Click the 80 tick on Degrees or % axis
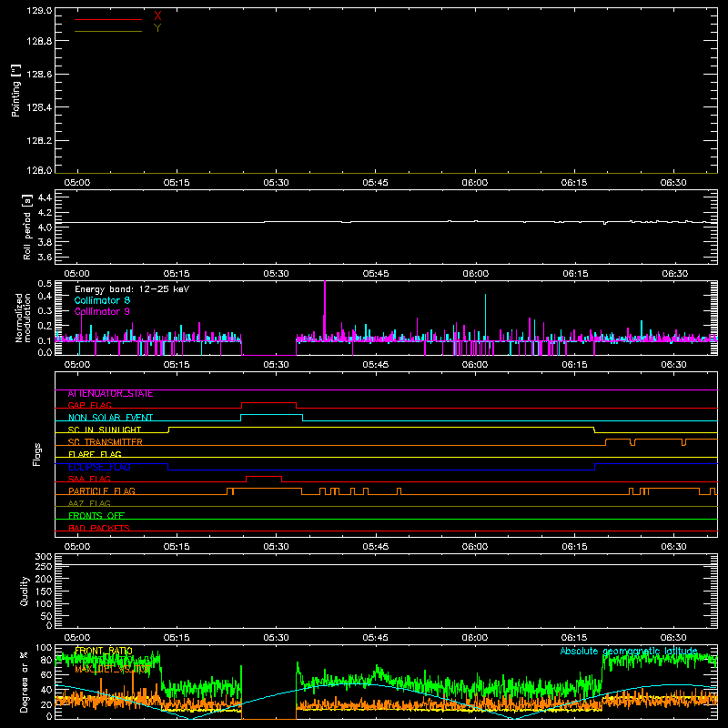728x728 pixels. 46,661
